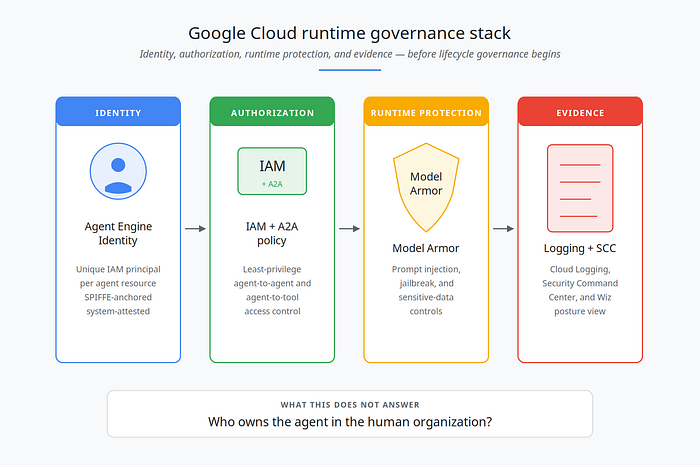Click the 'Model Armor' heading below the shield

[426, 248]
